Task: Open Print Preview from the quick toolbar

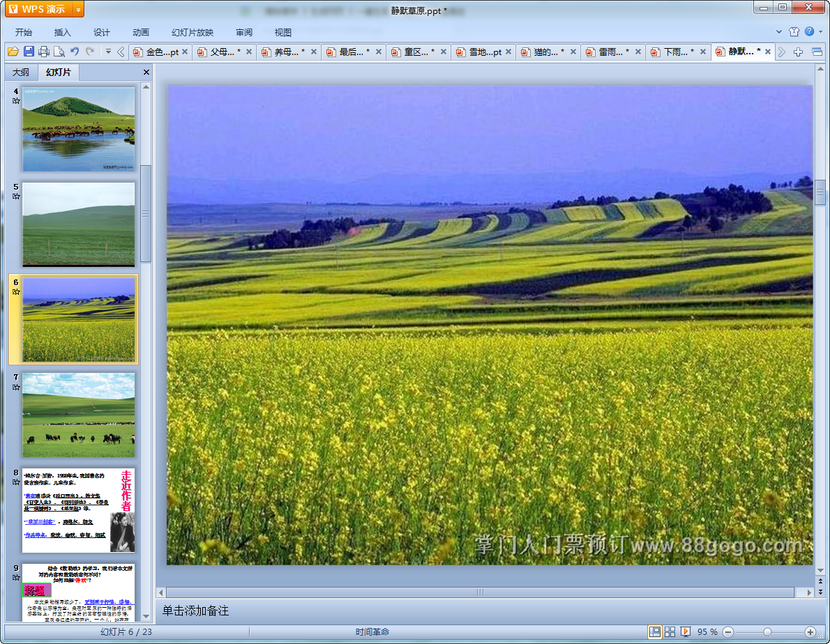Action: coord(59,52)
